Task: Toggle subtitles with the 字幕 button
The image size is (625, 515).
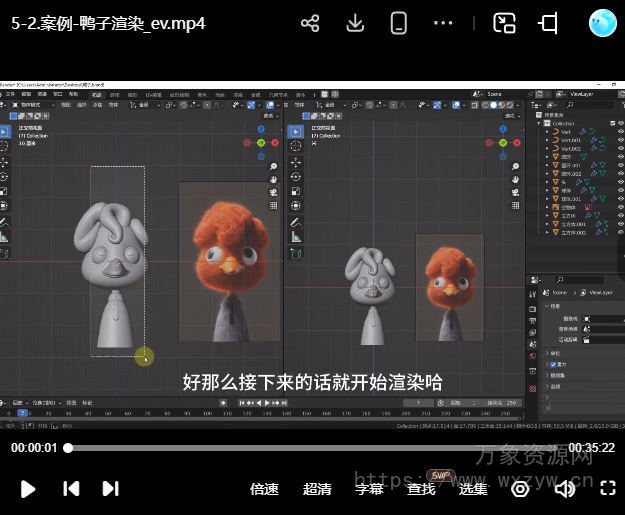Action: pyautogui.click(x=369, y=489)
